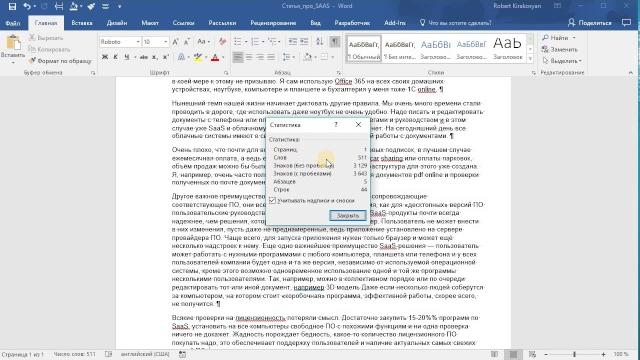640x360 pixels.
Task: Increase font size with the larger A
Action: pos(176,42)
